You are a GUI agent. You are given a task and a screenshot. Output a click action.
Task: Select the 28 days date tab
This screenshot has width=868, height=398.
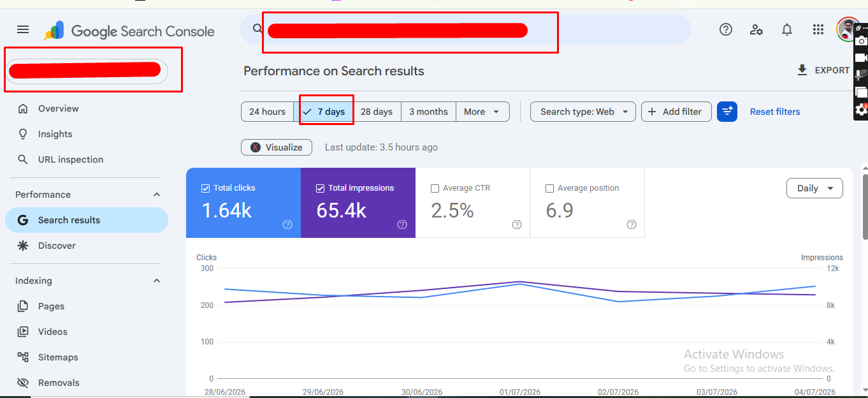[377, 112]
